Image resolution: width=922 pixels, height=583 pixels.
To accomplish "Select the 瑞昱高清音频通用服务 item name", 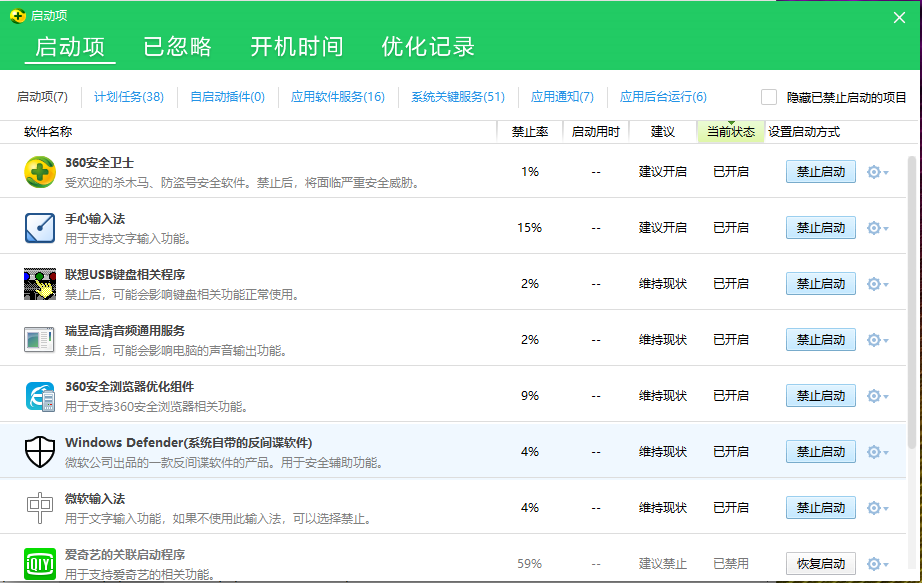I will click(125, 331).
